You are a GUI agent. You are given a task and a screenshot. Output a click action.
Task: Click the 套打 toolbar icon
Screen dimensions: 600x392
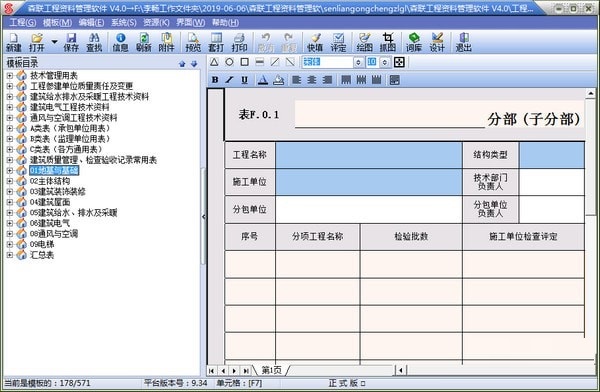pos(216,42)
